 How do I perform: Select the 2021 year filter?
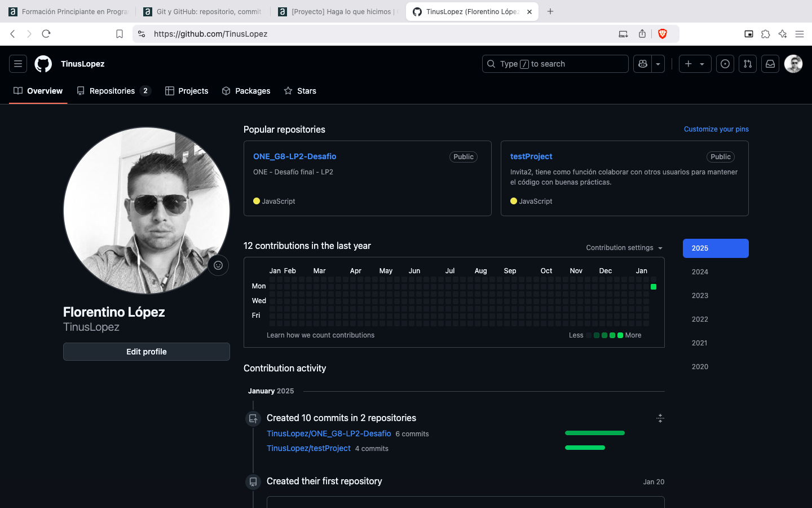click(x=716, y=343)
